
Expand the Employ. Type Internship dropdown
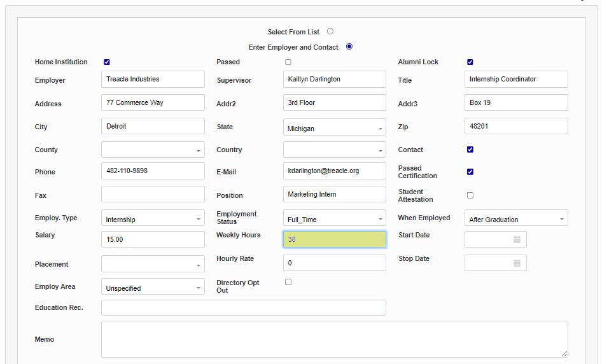[x=153, y=219]
